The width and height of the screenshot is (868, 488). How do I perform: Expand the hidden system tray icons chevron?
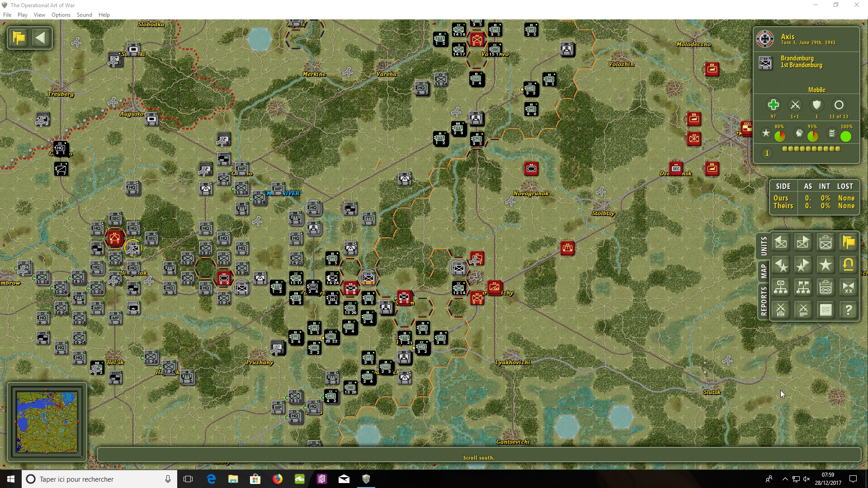pos(785,479)
